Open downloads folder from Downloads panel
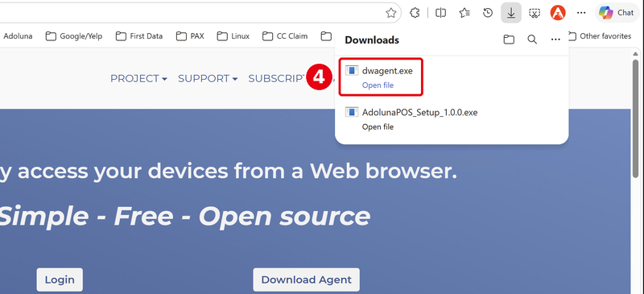This screenshot has height=294, width=644. point(509,39)
